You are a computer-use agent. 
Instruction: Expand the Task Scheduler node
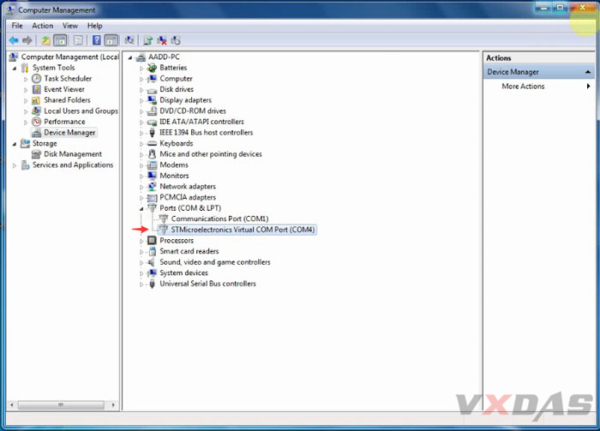click(x=26, y=79)
